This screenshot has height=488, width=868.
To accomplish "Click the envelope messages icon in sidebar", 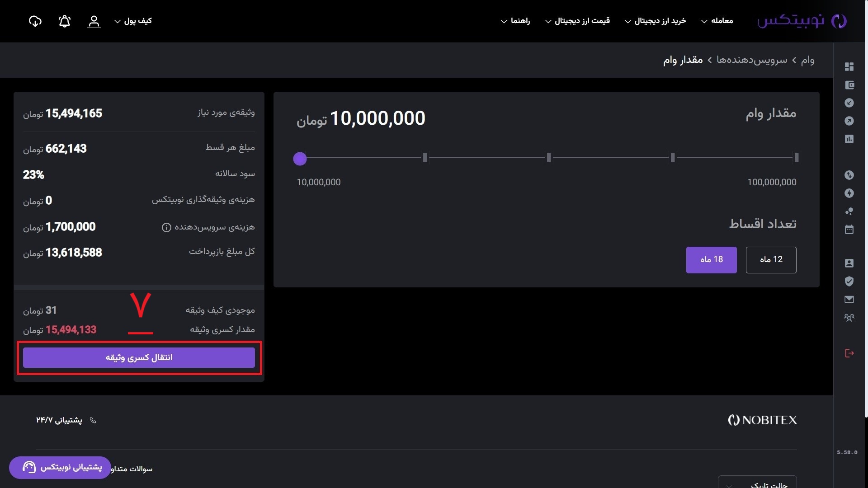I will coord(849,300).
